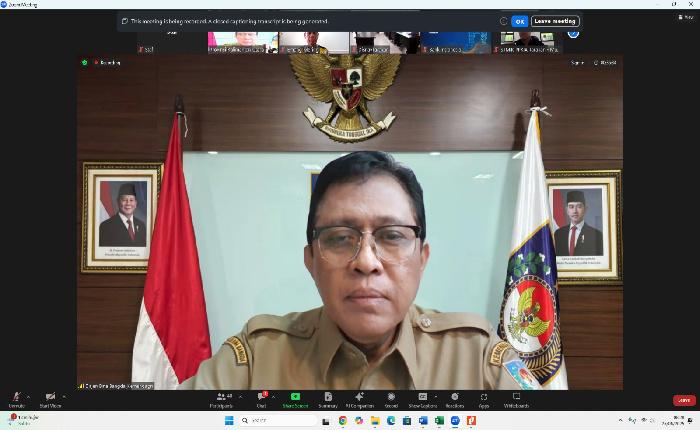Click the Windows taskbar search box
The width and height of the screenshot is (700, 430).
click(278, 420)
